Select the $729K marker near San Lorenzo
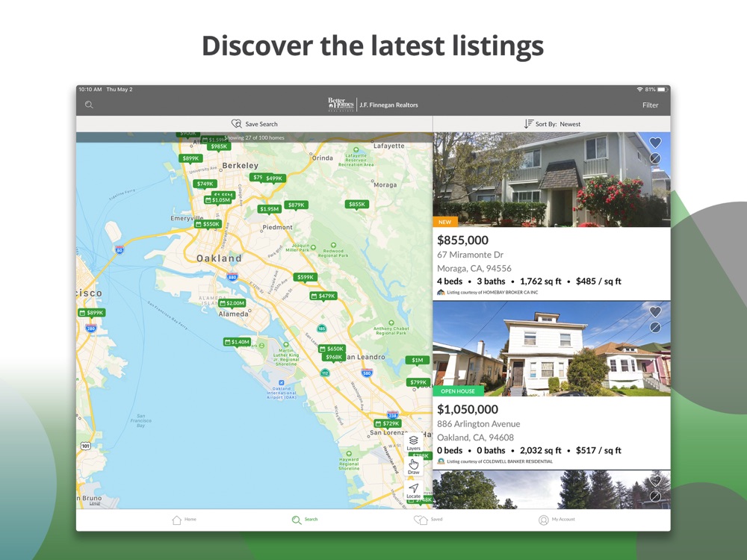Screen dimensions: 747x560 point(387,423)
